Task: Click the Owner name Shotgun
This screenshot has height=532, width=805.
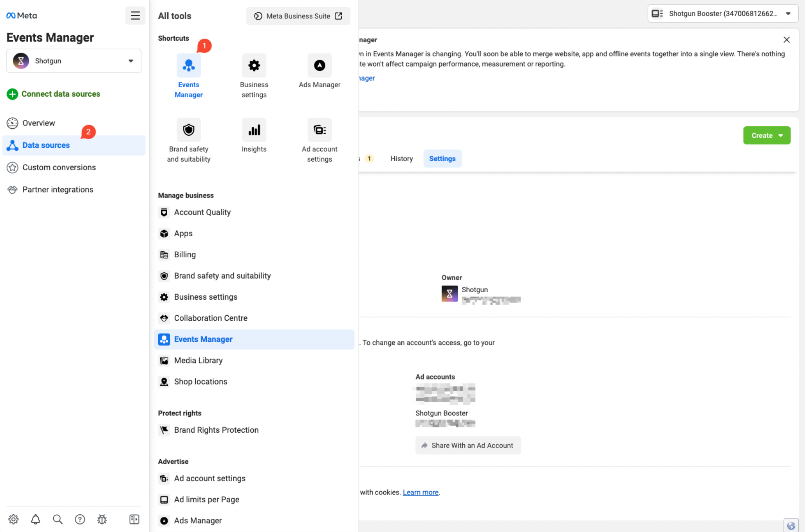Action: (x=475, y=289)
